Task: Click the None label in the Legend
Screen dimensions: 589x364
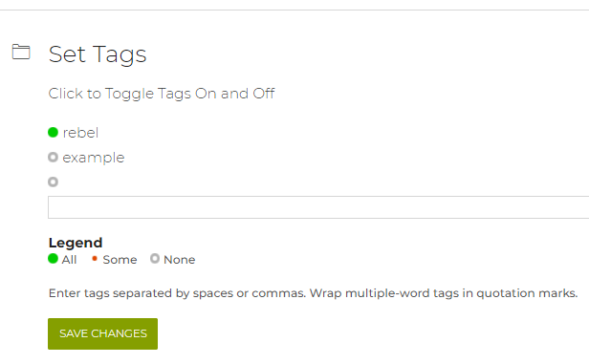Action: point(179,260)
